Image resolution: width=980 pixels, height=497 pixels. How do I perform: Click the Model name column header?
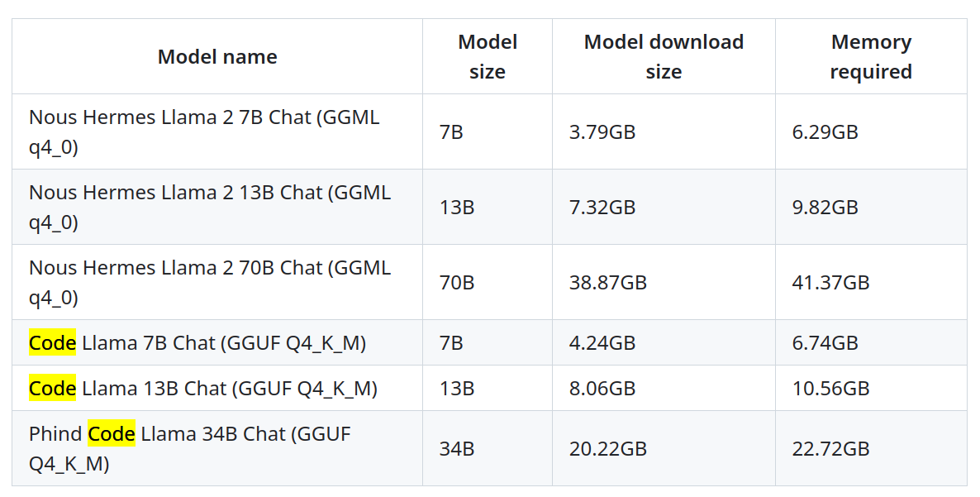pos(216,57)
